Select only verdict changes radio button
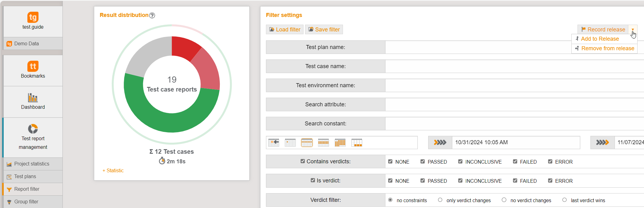The height and width of the screenshot is (208, 644). (x=440, y=200)
